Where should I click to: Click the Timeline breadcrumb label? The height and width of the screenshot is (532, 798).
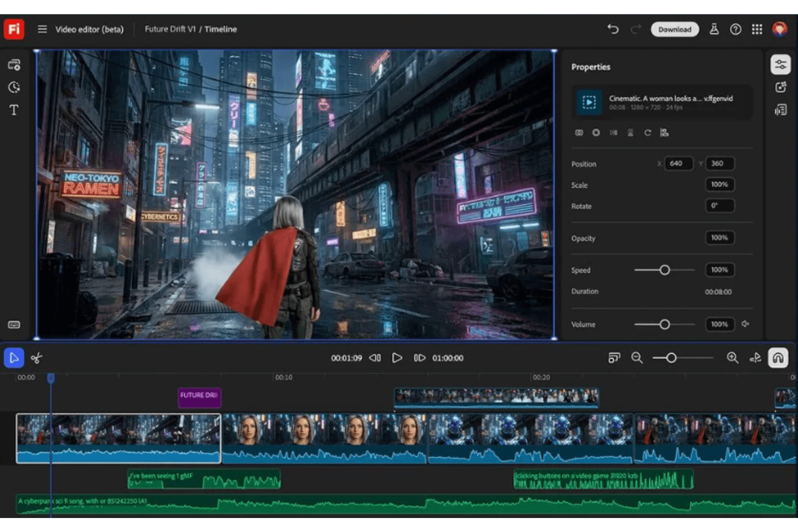click(221, 29)
